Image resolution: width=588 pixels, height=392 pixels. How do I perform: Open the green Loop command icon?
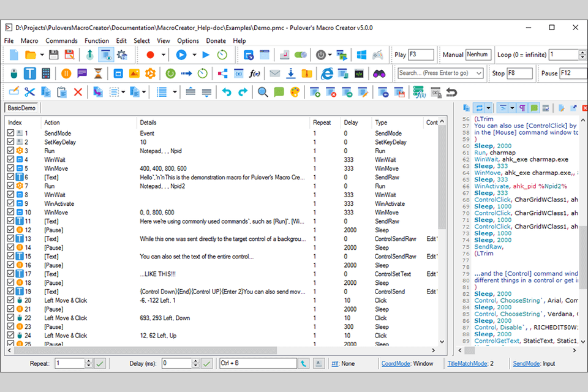(x=171, y=73)
